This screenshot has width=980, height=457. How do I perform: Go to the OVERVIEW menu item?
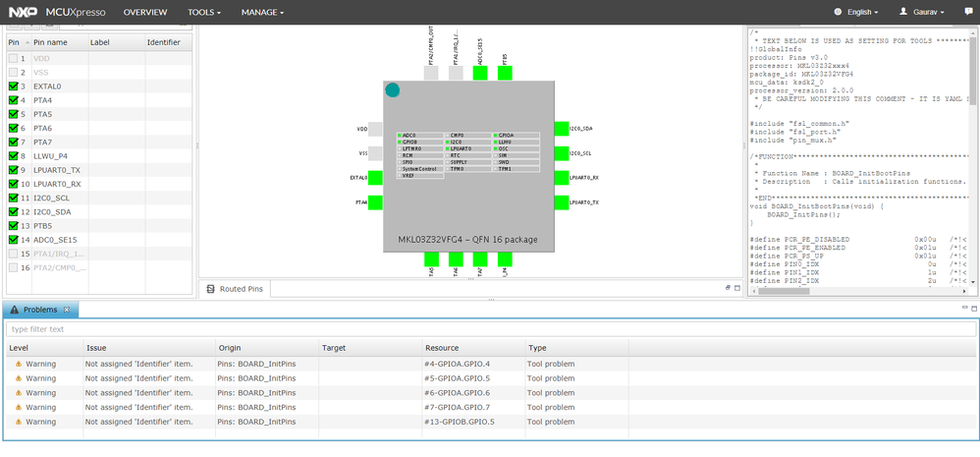pos(145,13)
